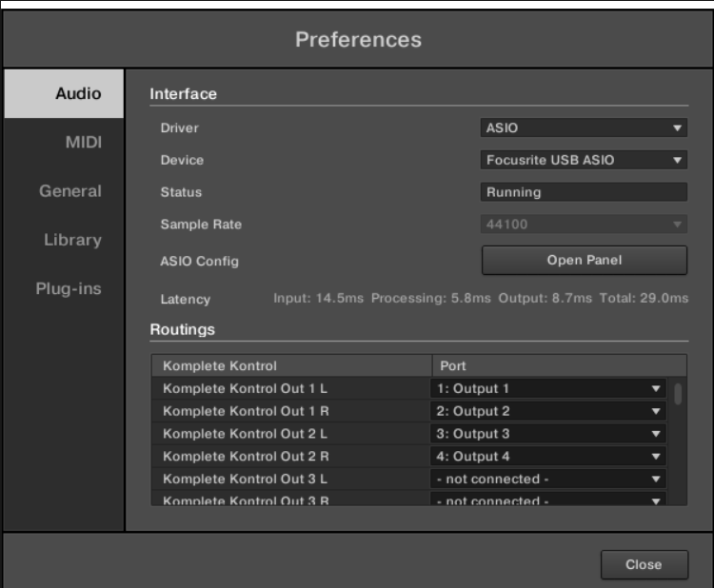Open the General preferences tab

coord(70,191)
